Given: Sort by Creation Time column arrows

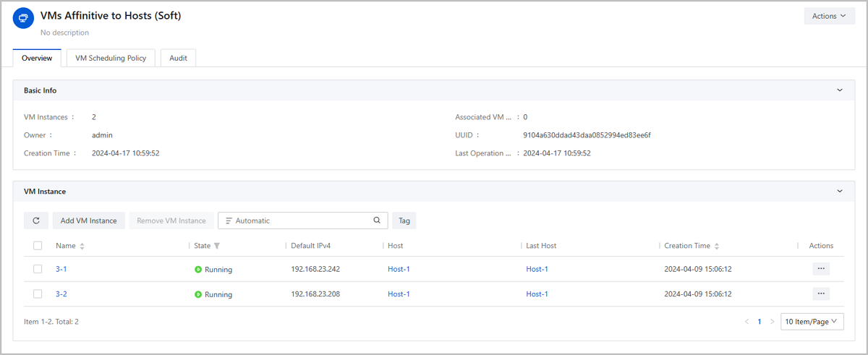Looking at the screenshot, I should pyautogui.click(x=717, y=247).
